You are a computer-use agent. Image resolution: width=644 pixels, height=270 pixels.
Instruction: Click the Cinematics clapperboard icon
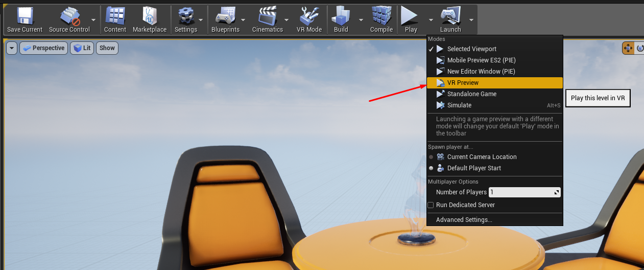pyautogui.click(x=268, y=16)
